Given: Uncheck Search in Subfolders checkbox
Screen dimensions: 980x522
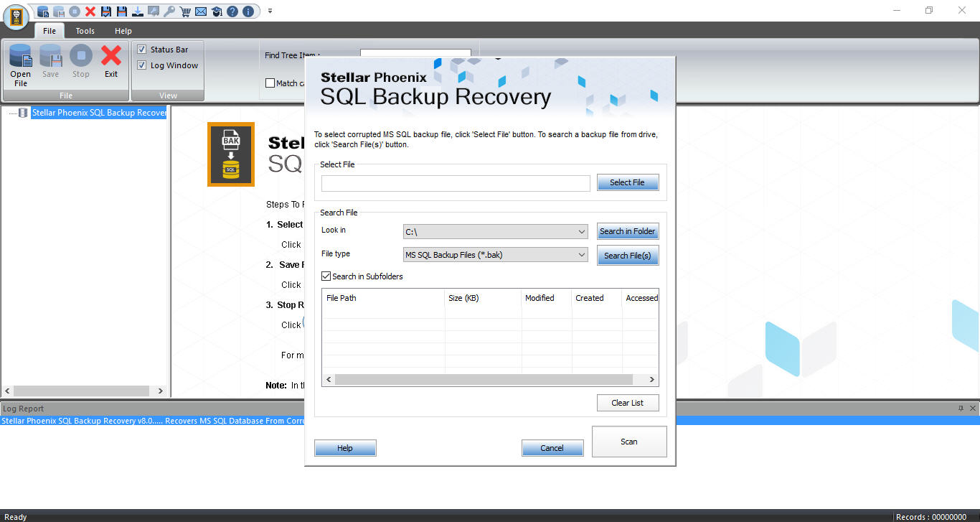Looking at the screenshot, I should 326,276.
